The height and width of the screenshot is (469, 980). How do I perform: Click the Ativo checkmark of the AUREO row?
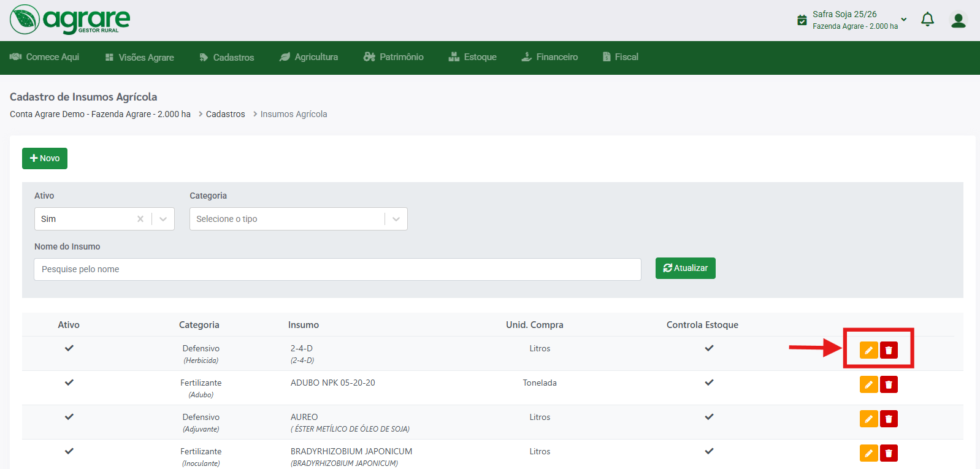pos(69,416)
